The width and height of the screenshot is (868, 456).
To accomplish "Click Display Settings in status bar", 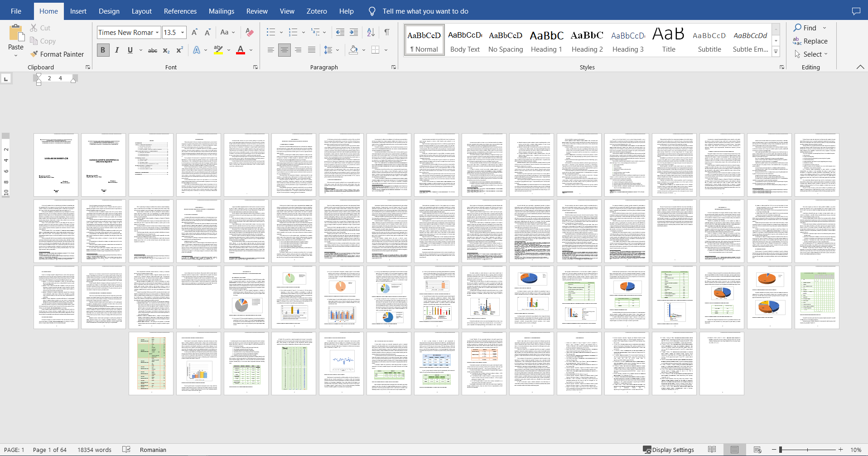I will point(669,450).
